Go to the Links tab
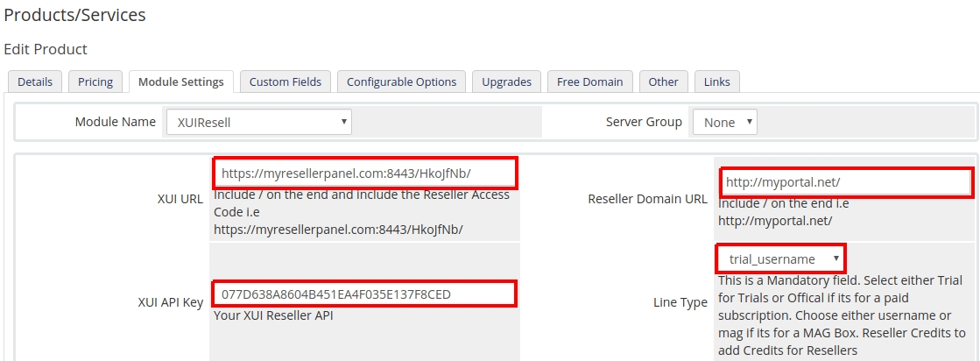Screen dimensions: 980x361 pyautogui.click(x=717, y=81)
